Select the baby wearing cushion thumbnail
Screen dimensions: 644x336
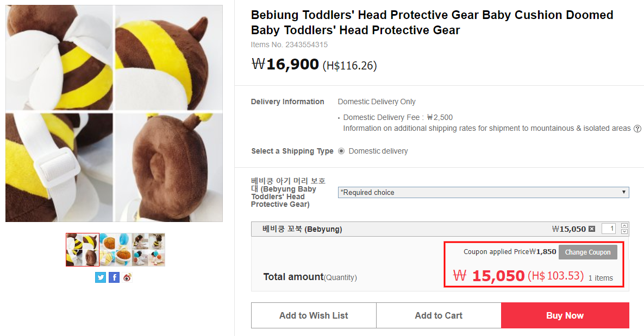click(x=148, y=250)
